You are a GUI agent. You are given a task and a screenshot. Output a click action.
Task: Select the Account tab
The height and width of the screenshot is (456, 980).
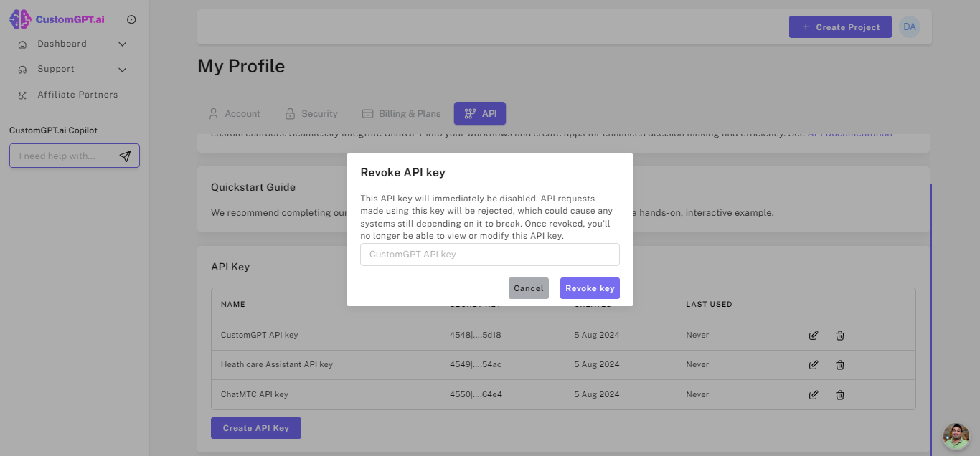point(235,113)
